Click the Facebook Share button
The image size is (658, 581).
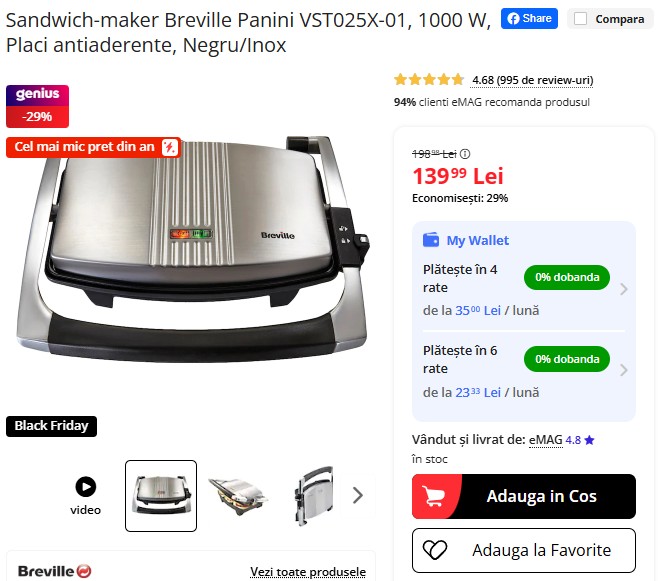[x=529, y=18]
